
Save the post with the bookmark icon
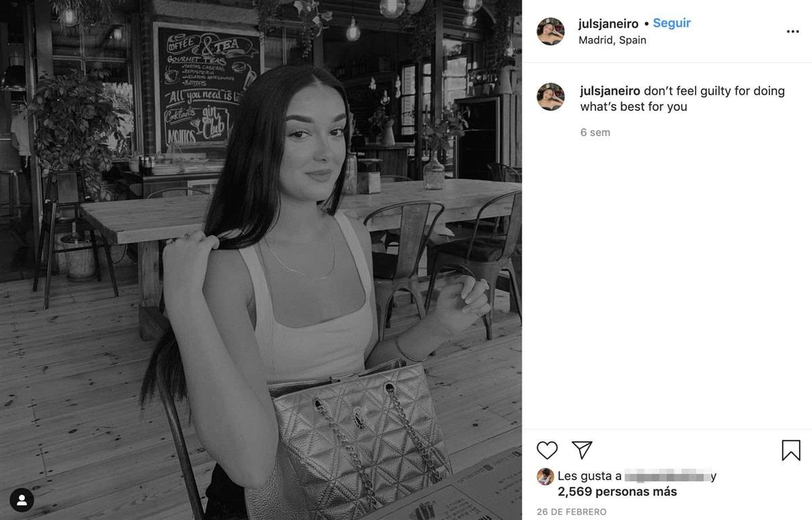791,450
